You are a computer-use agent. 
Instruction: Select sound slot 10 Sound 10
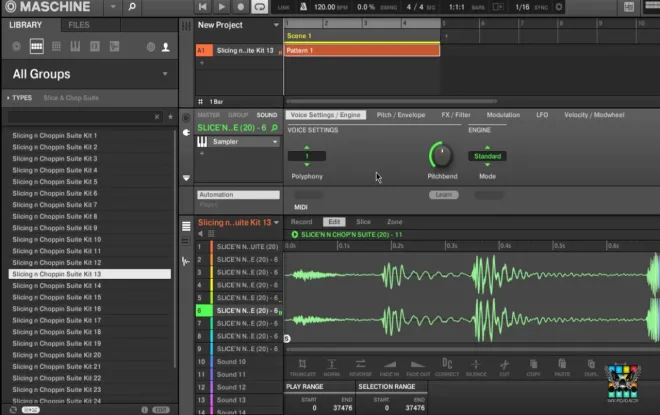[239, 362]
